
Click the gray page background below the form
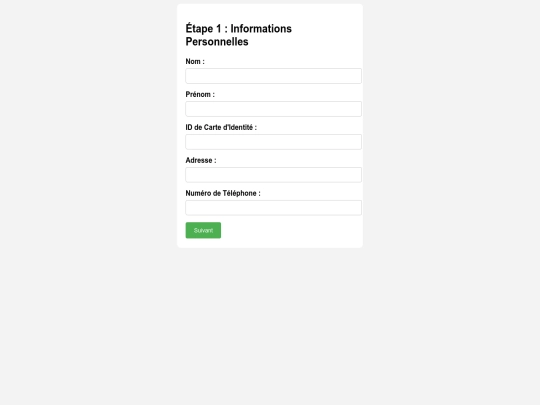pos(270,324)
